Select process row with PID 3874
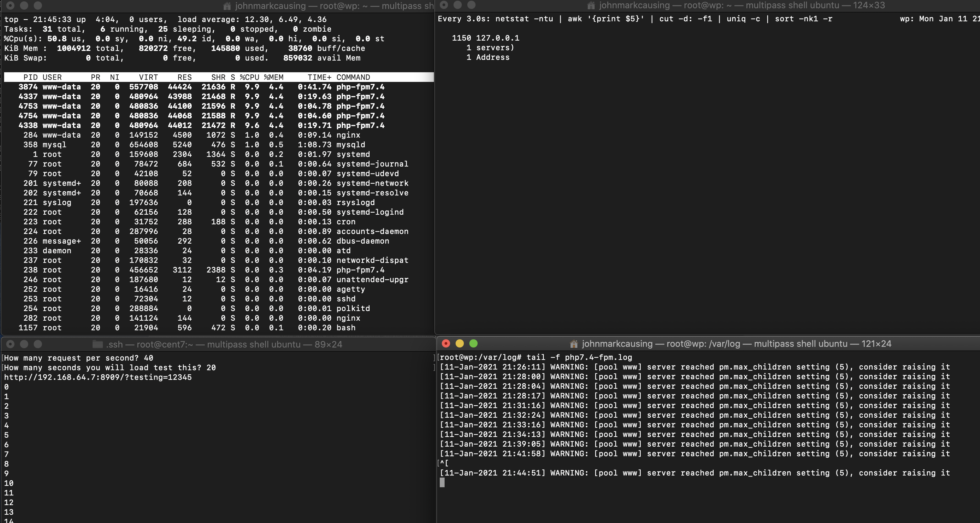 pyautogui.click(x=218, y=87)
